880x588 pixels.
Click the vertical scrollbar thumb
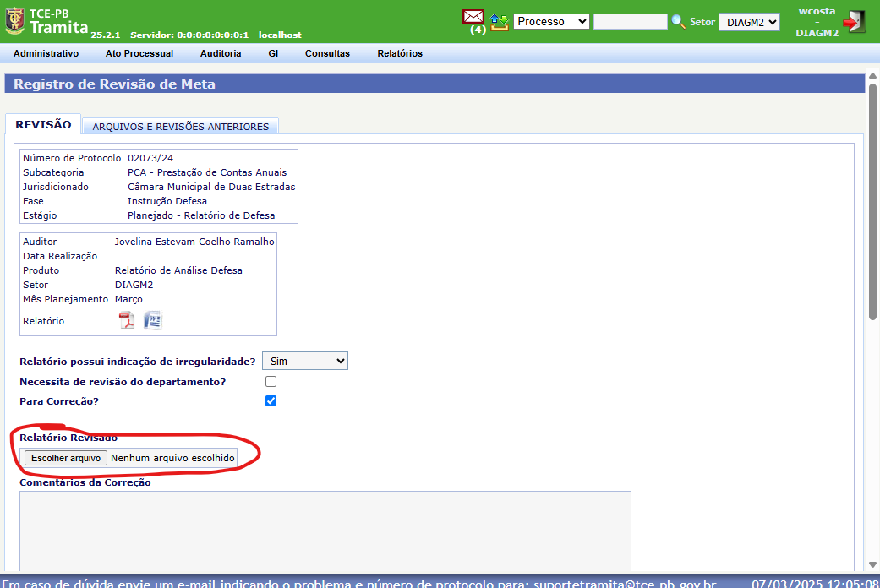(x=872, y=202)
